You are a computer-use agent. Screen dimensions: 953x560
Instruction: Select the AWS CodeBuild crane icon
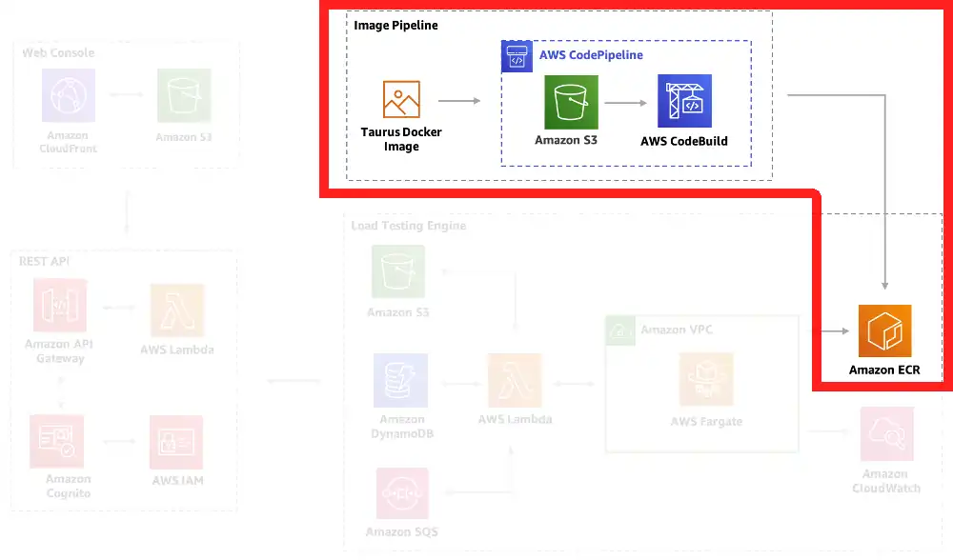coord(684,101)
